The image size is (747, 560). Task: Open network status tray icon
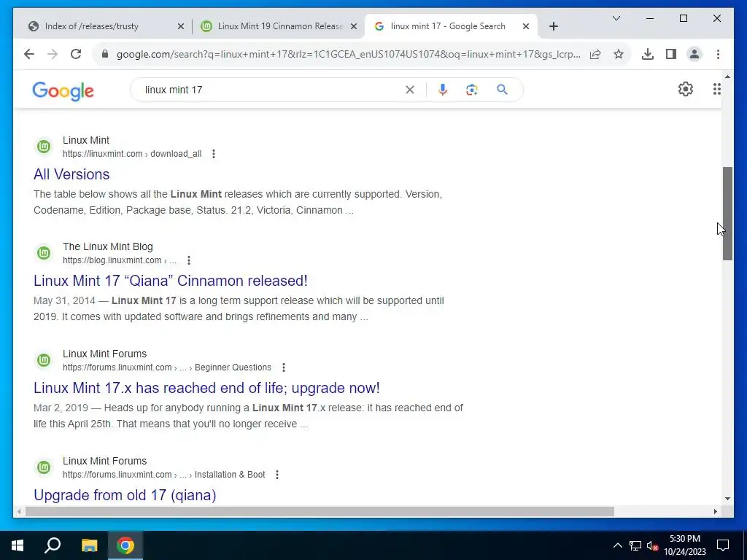tap(635, 545)
